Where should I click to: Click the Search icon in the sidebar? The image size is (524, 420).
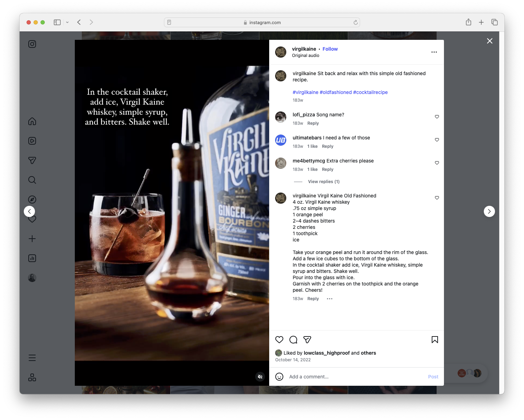(x=32, y=180)
